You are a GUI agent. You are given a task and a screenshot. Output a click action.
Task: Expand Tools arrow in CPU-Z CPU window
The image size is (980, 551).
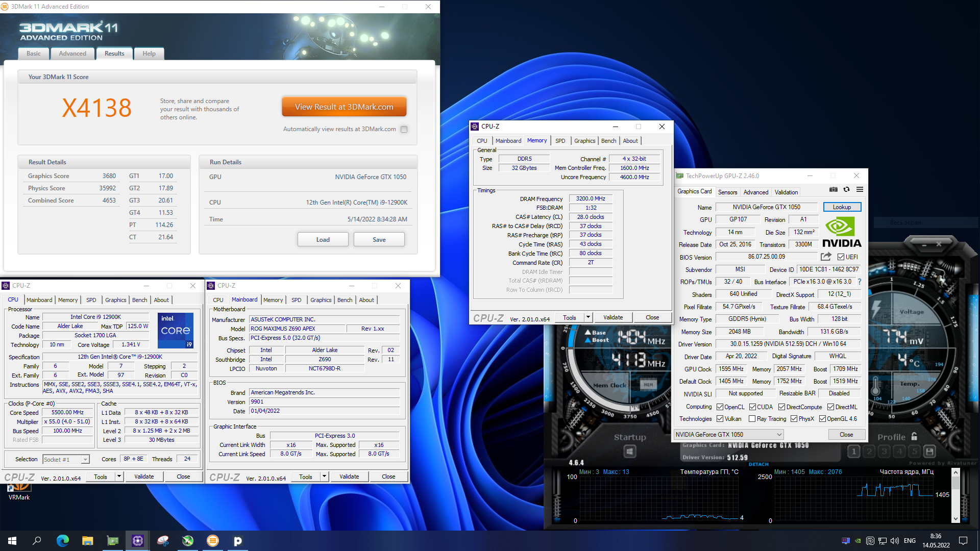tap(119, 477)
